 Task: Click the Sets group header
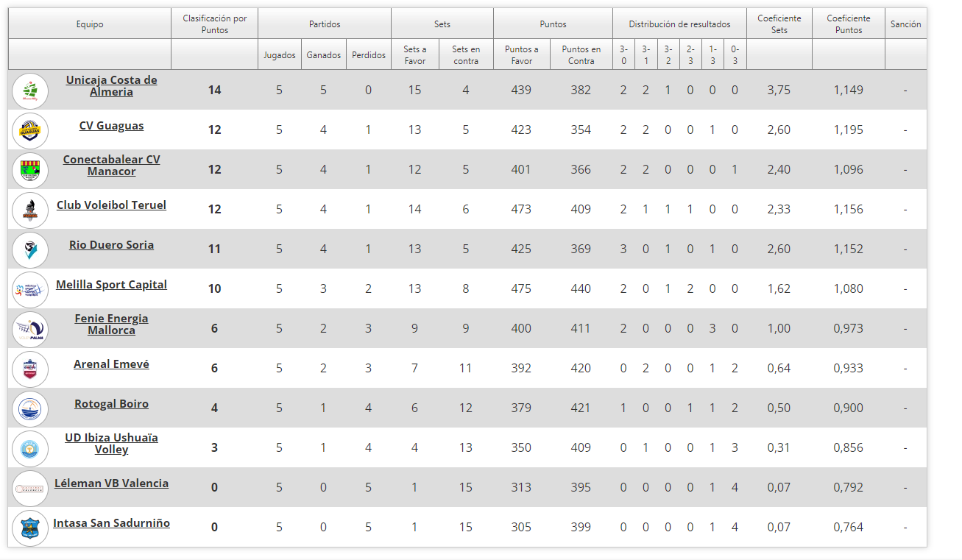tap(442, 24)
